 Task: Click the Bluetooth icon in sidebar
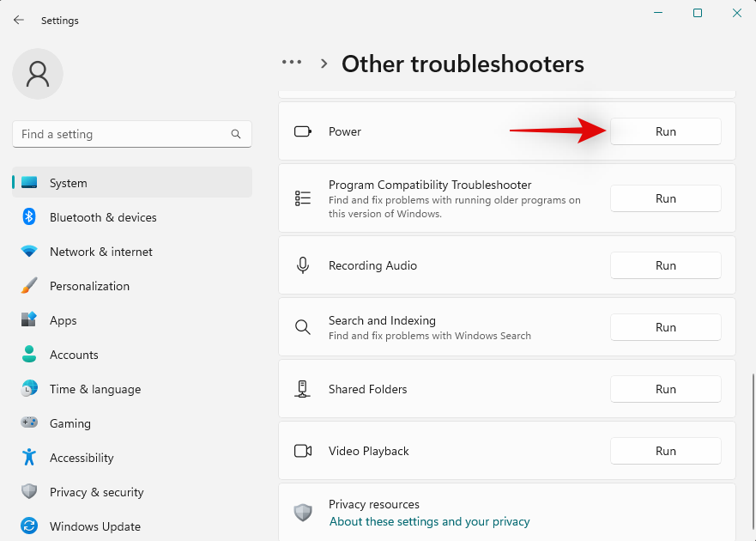29,216
